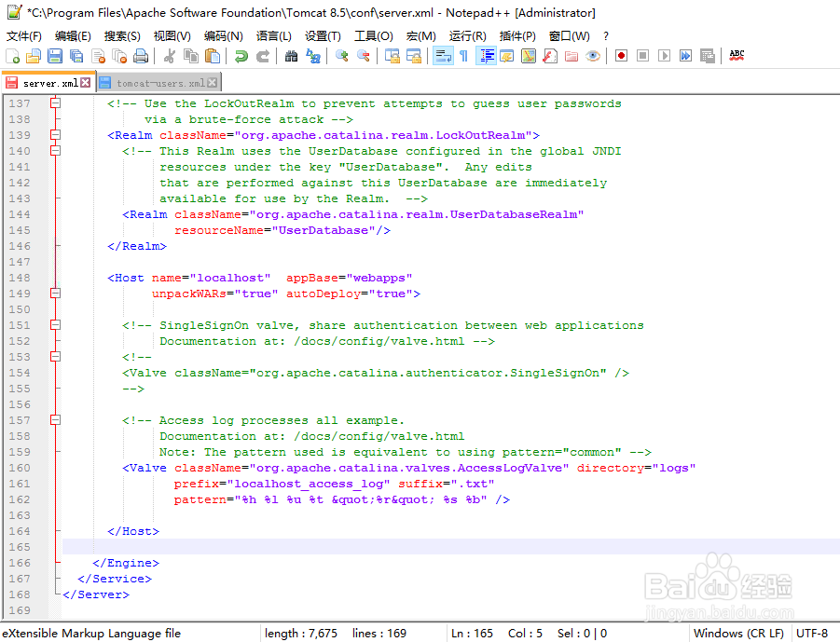Collapse the SingleSignOn comment fold at line 151
840x642 pixels.
coord(55,325)
